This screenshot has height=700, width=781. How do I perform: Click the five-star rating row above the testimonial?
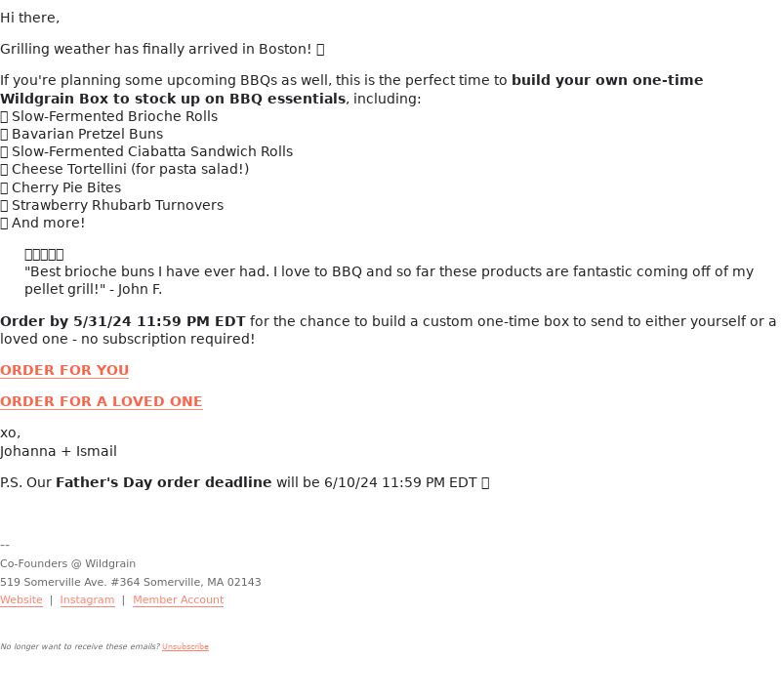click(44, 255)
